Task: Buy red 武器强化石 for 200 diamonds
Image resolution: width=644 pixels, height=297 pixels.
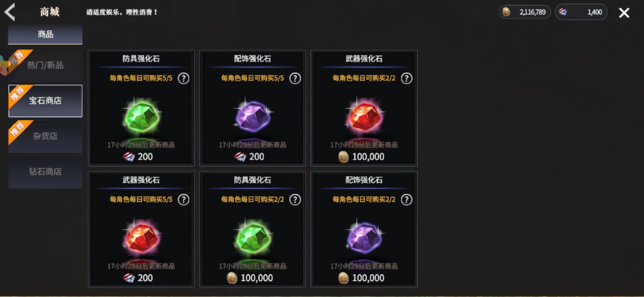Action: point(141,229)
